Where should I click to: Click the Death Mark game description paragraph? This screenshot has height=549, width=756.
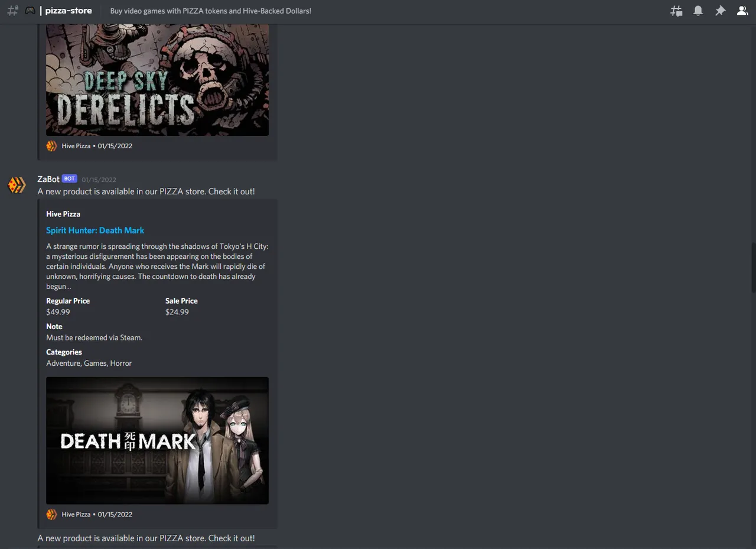pyautogui.click(x=157, y=266)
